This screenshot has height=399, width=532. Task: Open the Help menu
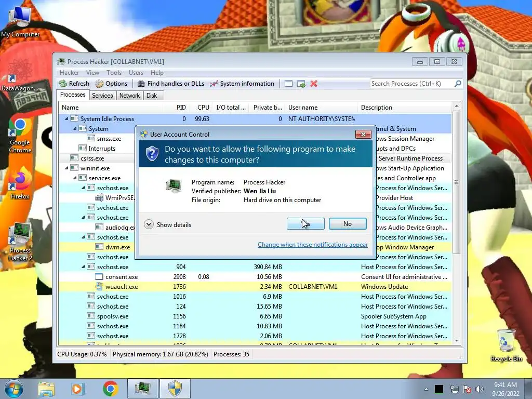(x=157, y=73)
